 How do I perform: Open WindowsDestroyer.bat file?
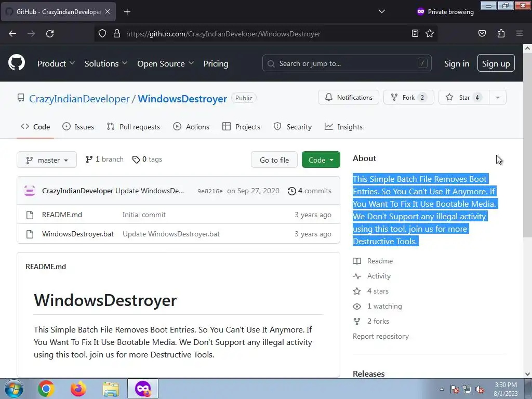point(78,234)
